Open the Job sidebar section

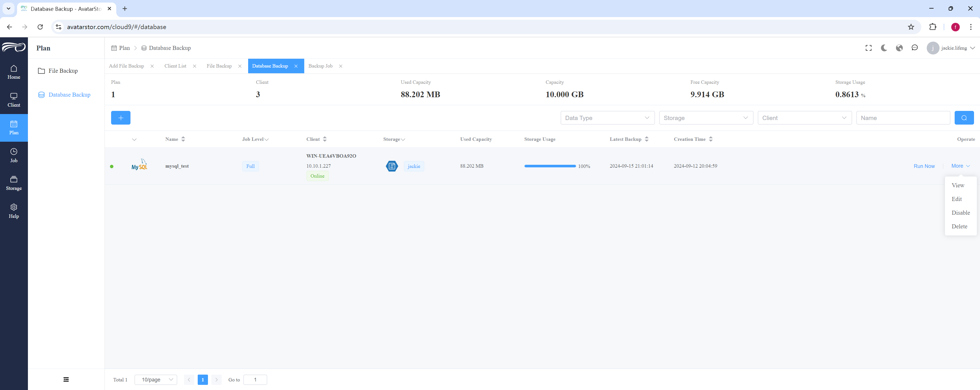14,155
